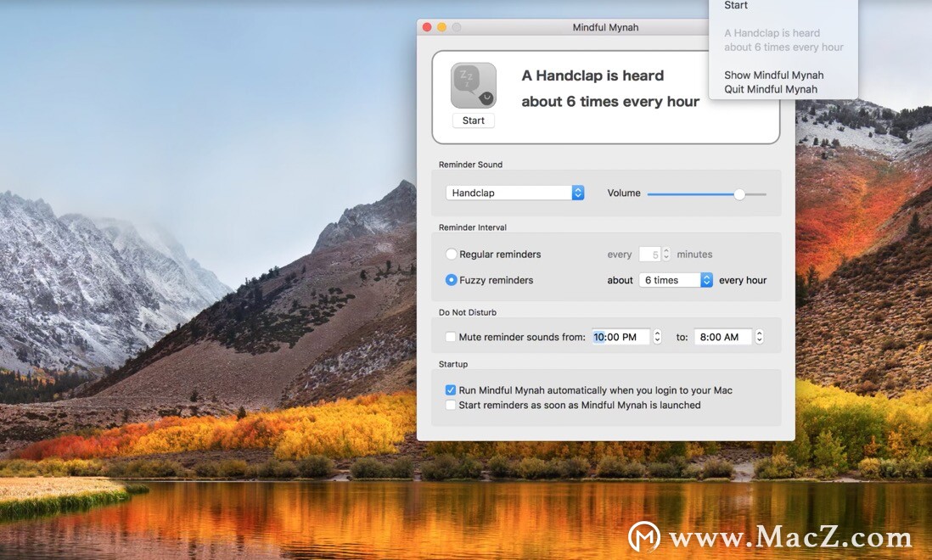Click the sleeping mynah bird app icon

473,85
